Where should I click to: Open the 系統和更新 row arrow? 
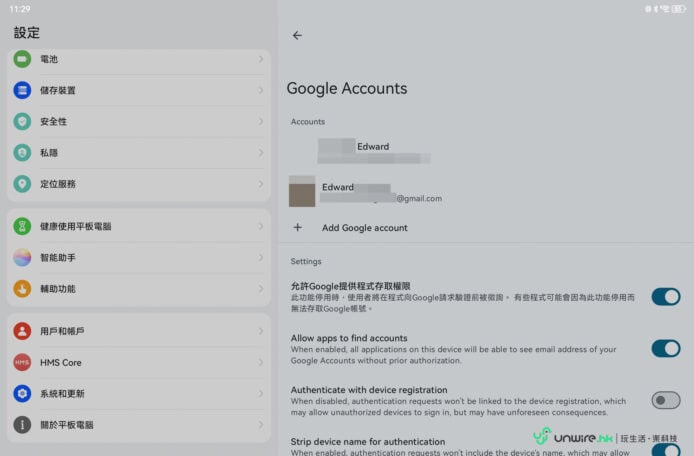[x=261, y=393]
